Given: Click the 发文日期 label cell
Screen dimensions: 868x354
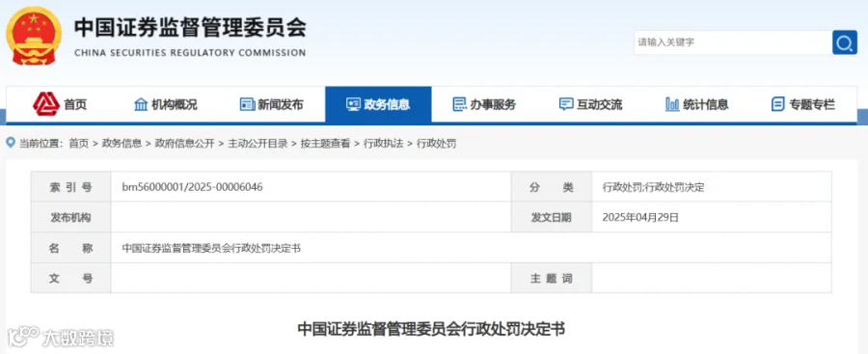Looking at the screenshot, I should click(x=552, y=218).
